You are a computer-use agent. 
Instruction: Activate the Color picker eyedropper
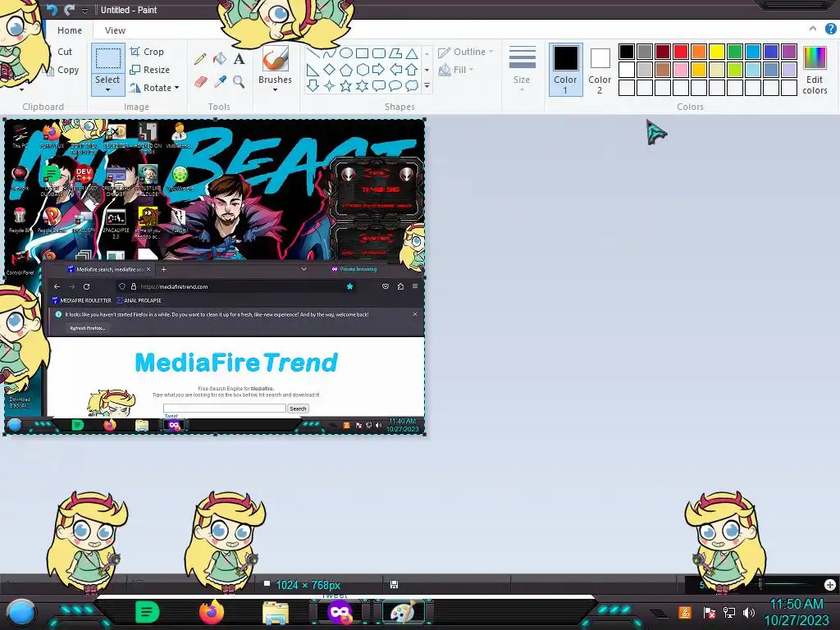[220, 81]
